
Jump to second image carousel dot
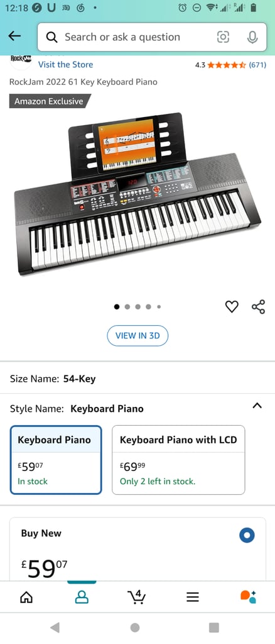click(x=127, y=306)
